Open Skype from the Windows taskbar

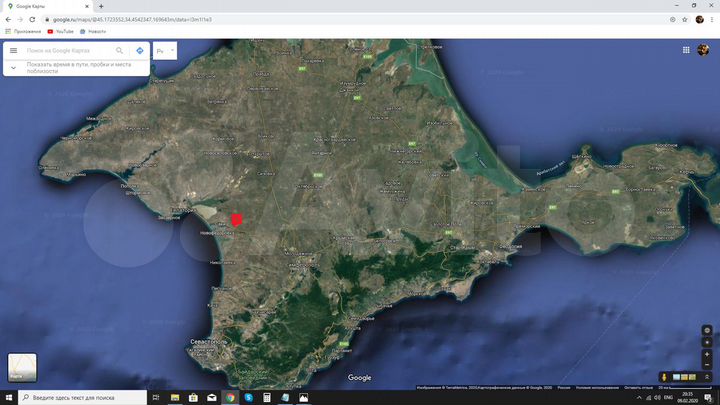248,398
